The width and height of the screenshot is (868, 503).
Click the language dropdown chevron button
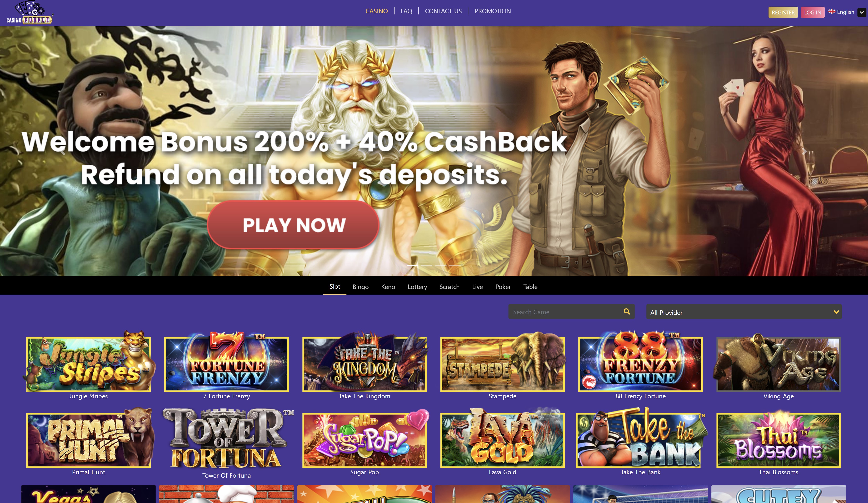862,12
